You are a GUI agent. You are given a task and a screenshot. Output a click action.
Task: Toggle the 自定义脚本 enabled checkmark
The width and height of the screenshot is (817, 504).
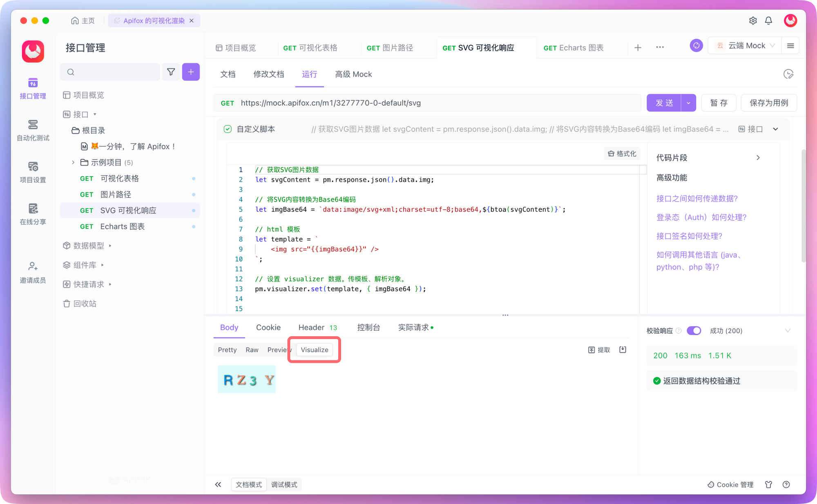pos(228,129)
